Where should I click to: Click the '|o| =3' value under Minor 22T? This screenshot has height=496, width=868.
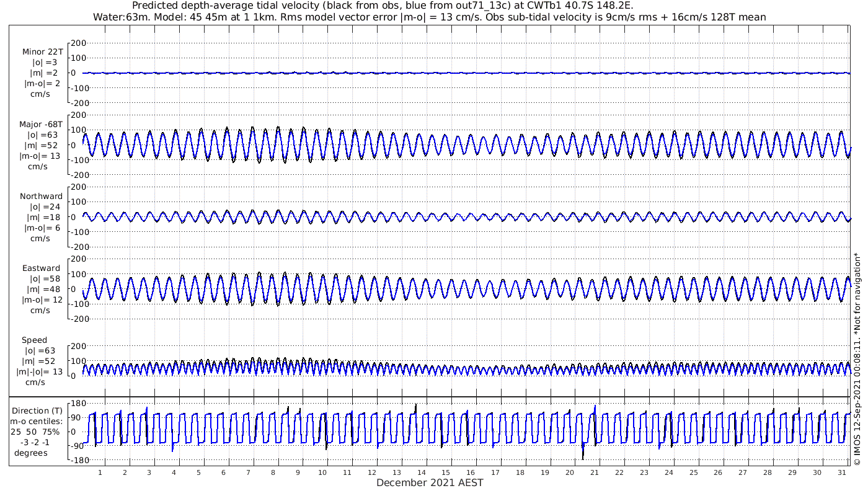point(45,63)
